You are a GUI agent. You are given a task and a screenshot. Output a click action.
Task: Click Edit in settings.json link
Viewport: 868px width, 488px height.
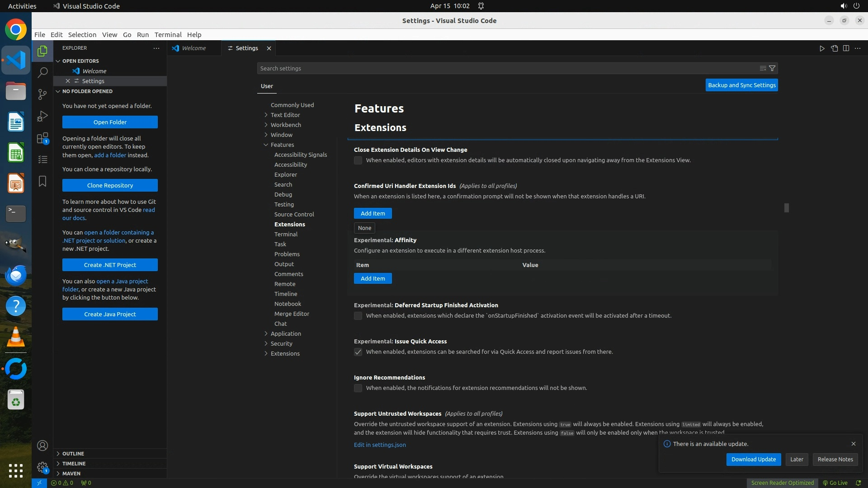pos(380,445)
